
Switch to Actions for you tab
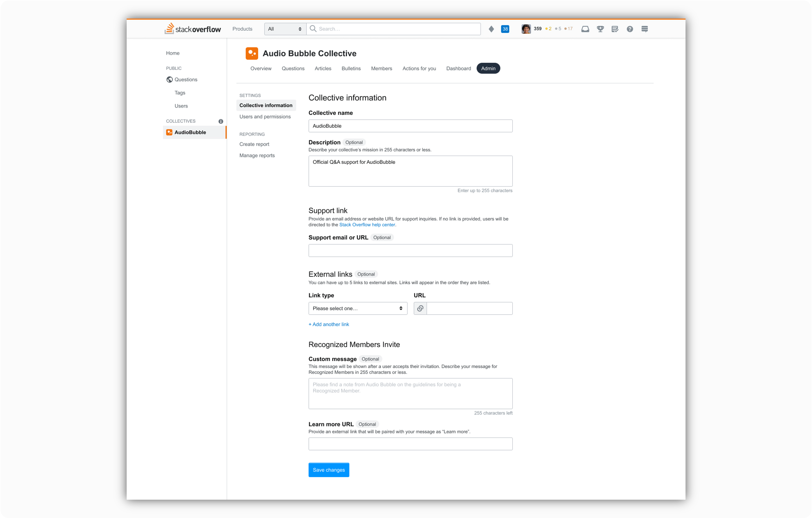(419, 69)
